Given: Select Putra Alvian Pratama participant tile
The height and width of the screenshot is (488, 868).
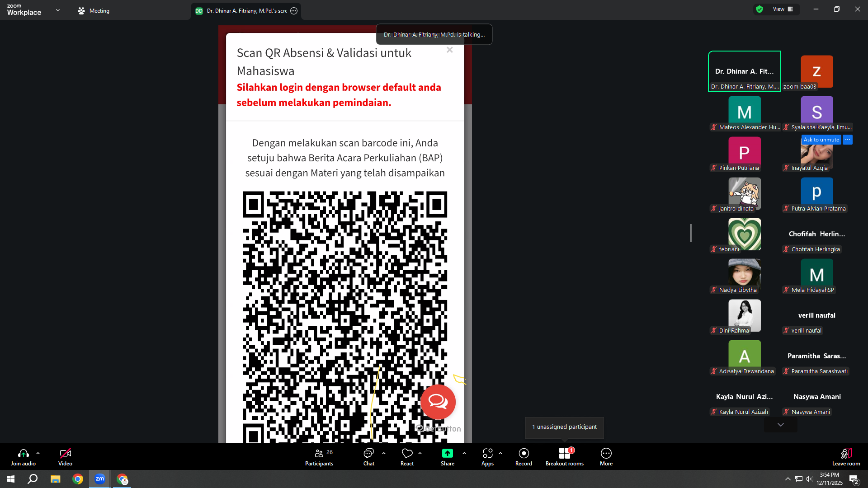Looking at the screenshot, I should point(816,193).
